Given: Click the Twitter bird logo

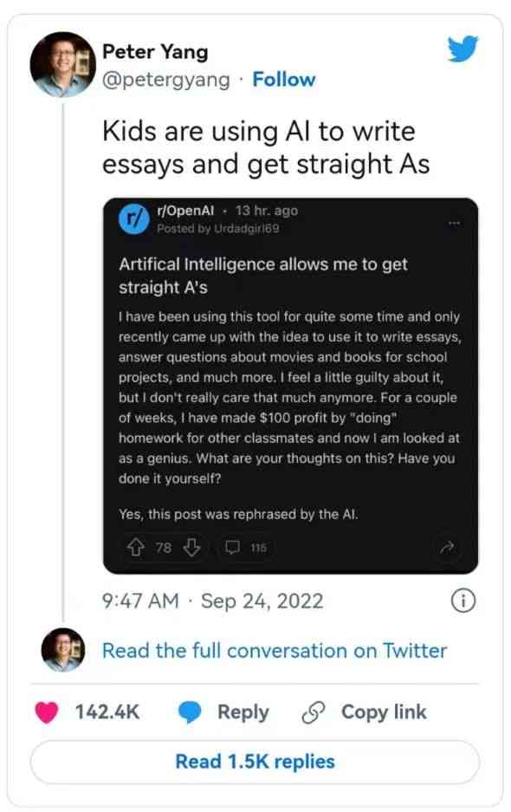Looking at the screenshot, I should coord(462,49).
